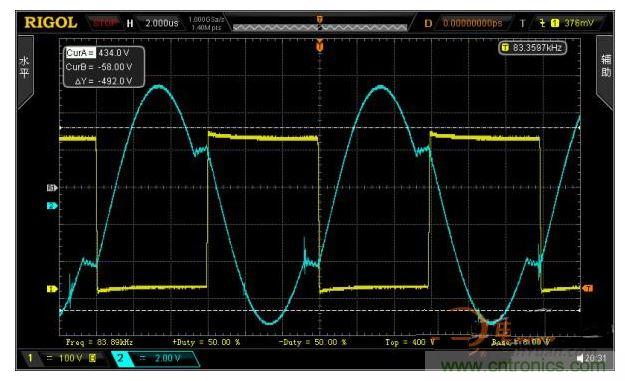Viewport: 625px width, 381px height.
Task: Select the CurA cursor readout
Action: (98, 53)
